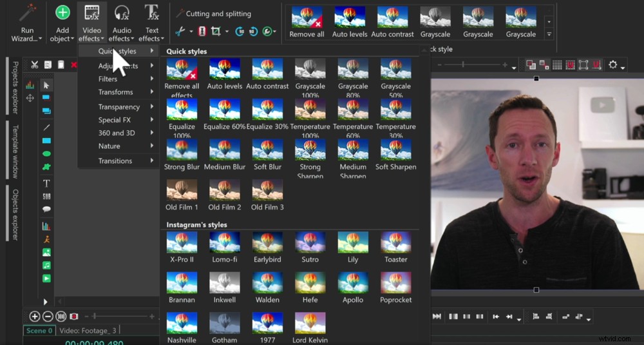Expand the ribbon quick style gallery

[549, 35]
